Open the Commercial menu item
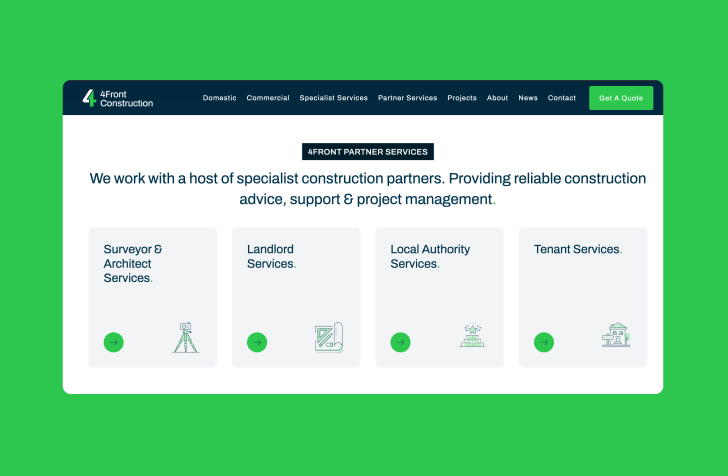Viewport: 728px width, 476px height. click(268, 98)
